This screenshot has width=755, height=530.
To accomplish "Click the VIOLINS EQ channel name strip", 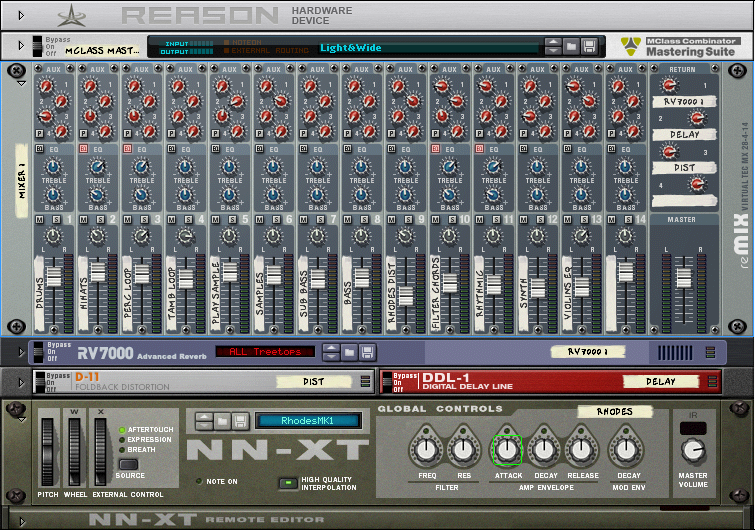I will [x=567, y=294].
